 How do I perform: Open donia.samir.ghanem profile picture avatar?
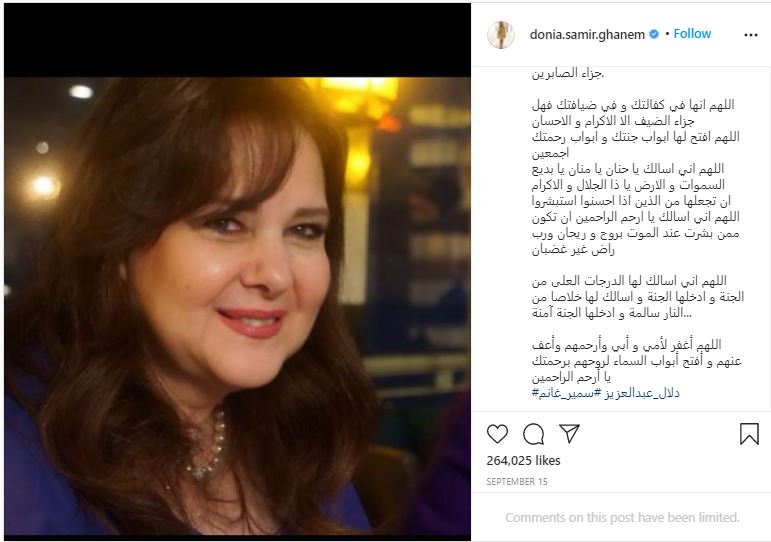[x=501, y=34]
